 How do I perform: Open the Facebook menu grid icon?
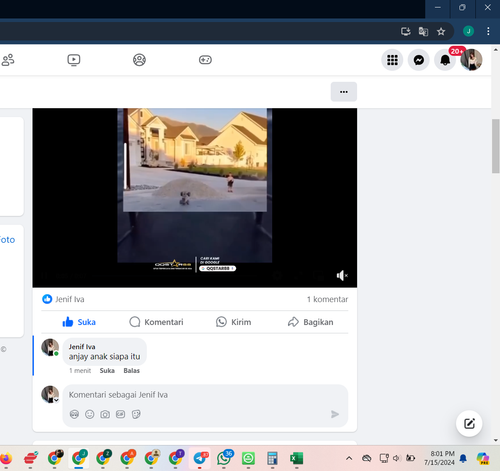pos(392,60)
